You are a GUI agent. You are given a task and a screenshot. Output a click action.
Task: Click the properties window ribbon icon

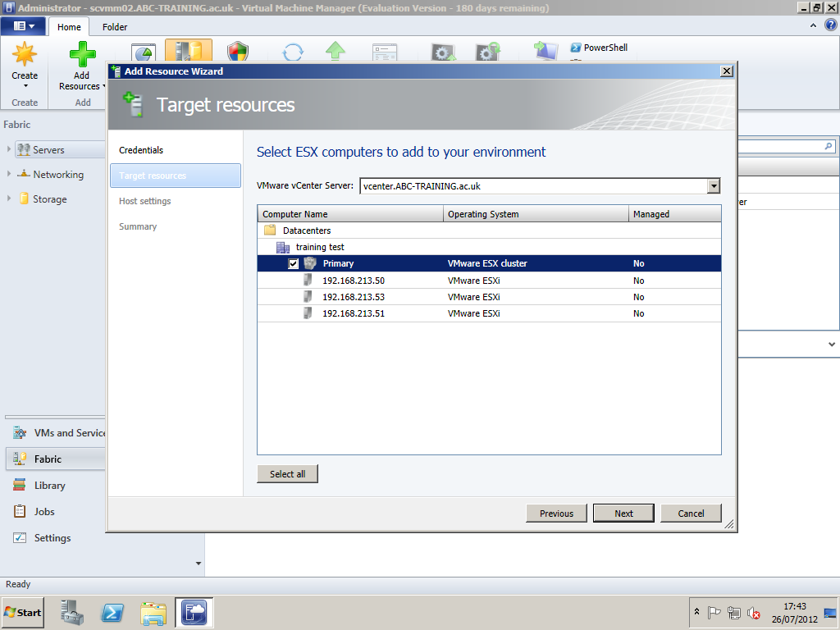[385, 52]
